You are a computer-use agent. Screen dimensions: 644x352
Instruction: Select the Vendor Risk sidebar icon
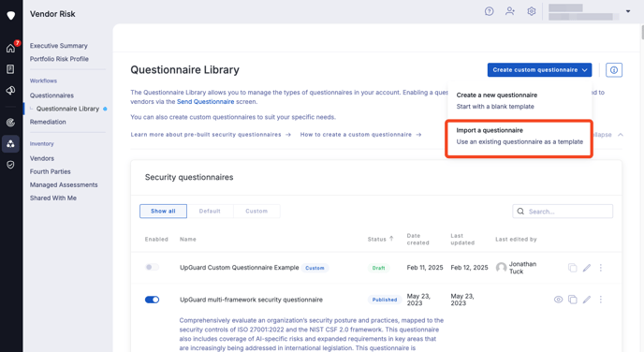[x=10, y=144]
